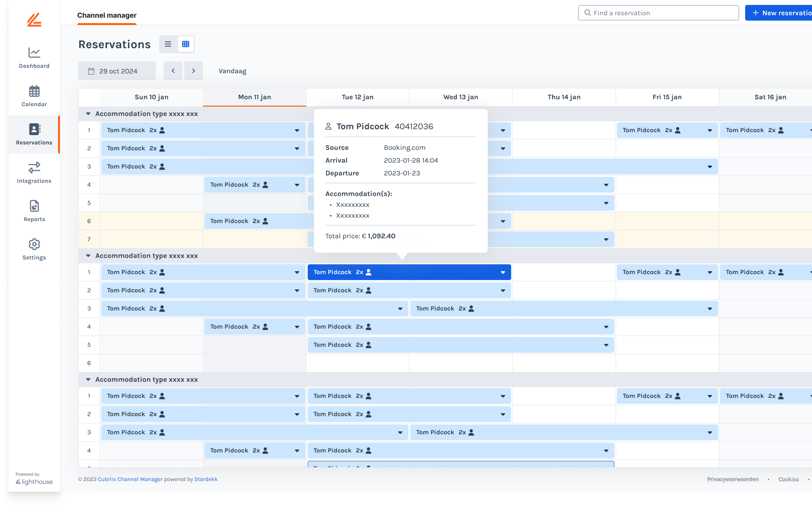Collapse the third Accommodation type group

[88, 380]
